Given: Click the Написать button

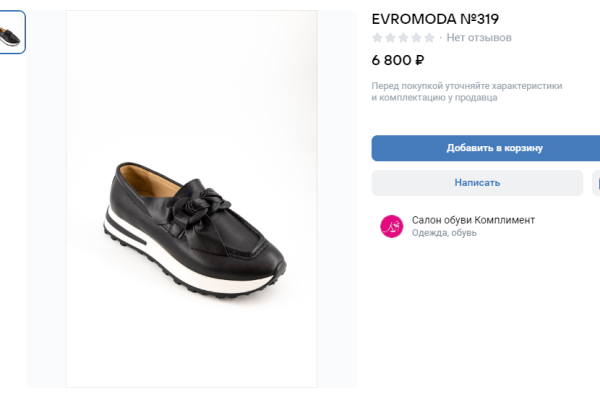Looking at the screenshot, I should (x=477, y=183).
